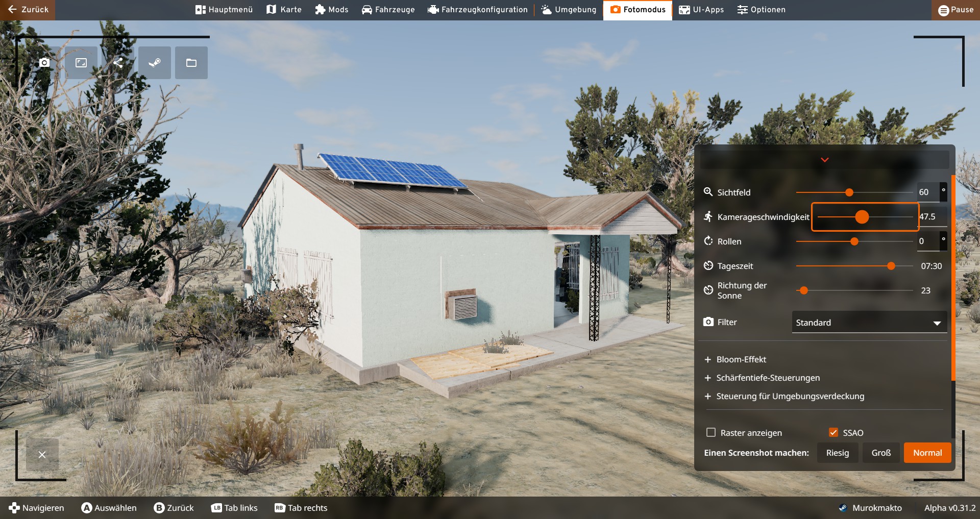Click the share icon button
The width and height of the screenshot is (980, 519).
point(118,63)
